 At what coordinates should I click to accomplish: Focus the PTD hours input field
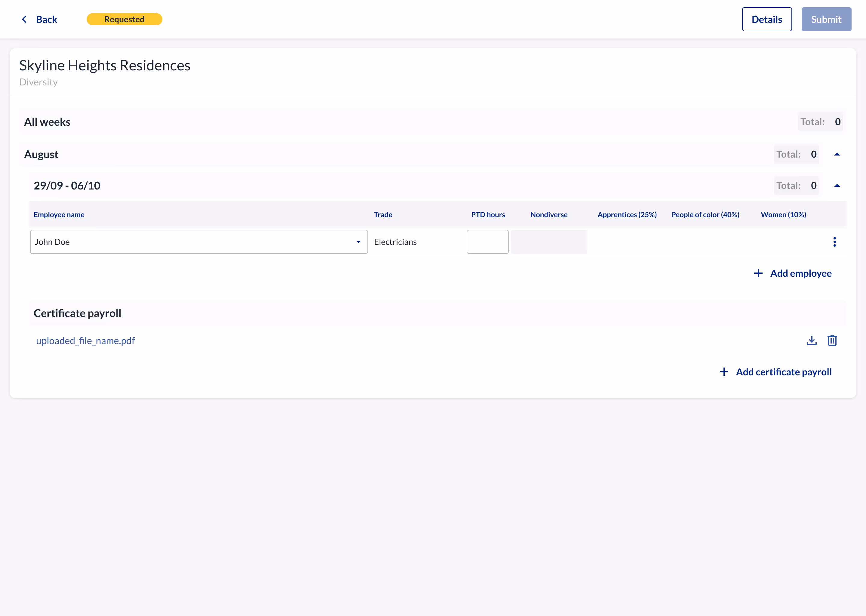point(487,242)
